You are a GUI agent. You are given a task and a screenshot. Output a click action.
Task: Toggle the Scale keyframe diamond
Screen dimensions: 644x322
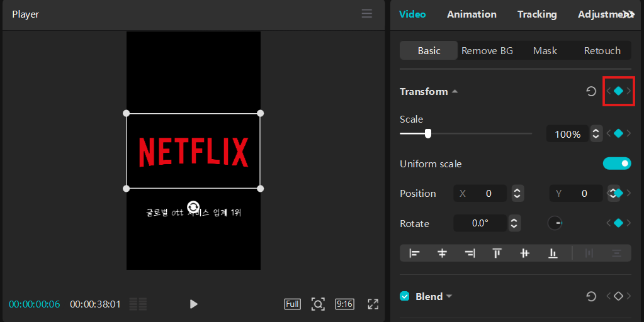click(x=619, y=133)
